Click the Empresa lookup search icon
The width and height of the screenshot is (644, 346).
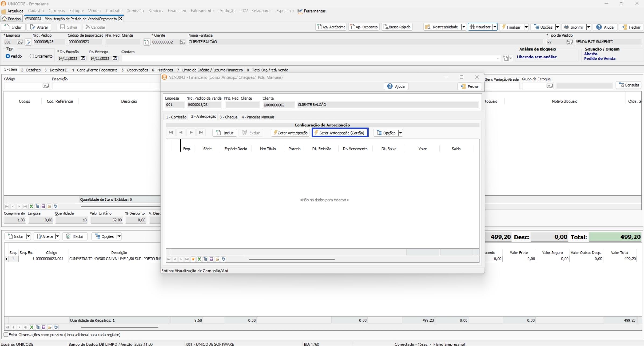[x=20, y=42]
